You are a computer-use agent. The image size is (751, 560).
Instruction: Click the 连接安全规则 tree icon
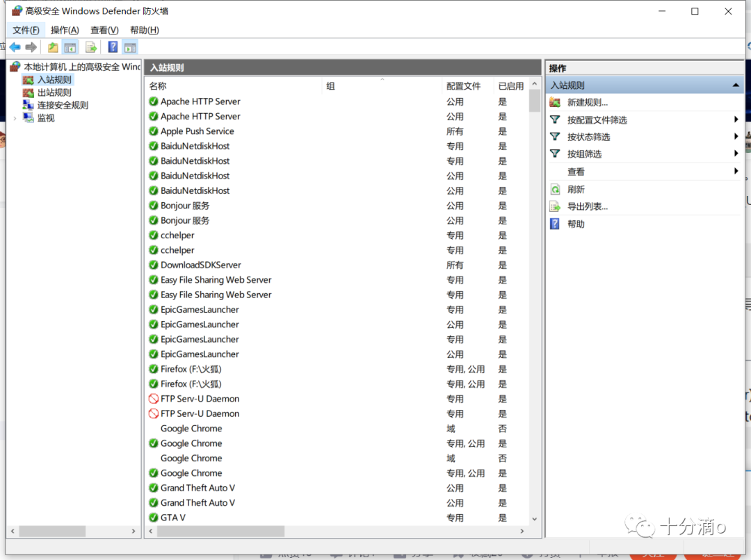(x=29, y=105)
